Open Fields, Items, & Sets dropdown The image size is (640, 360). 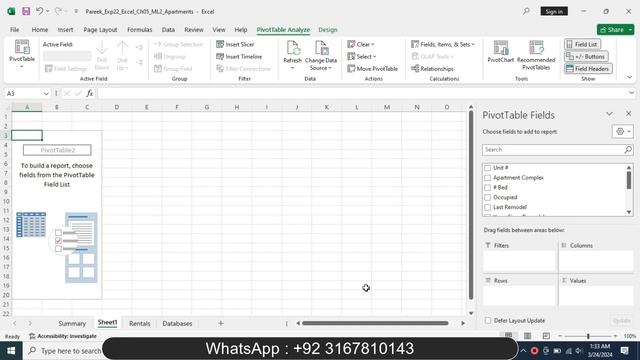[x=443, y=44]
